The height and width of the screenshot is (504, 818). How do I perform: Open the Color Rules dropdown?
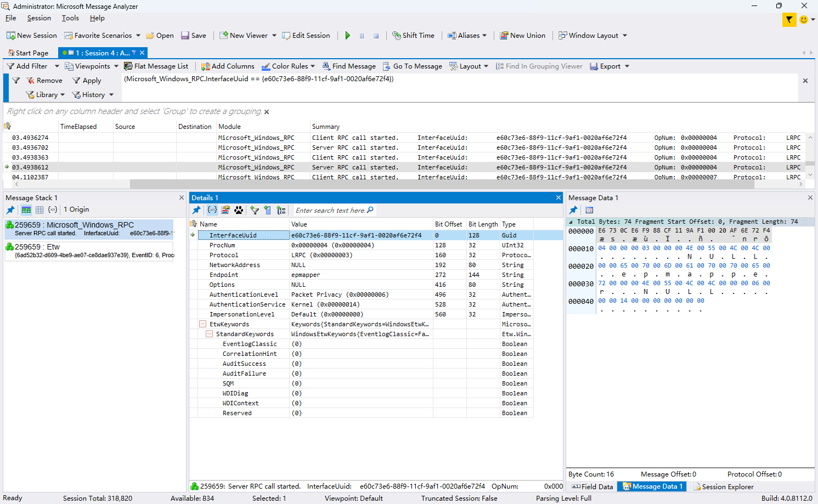tap(313, 66)
